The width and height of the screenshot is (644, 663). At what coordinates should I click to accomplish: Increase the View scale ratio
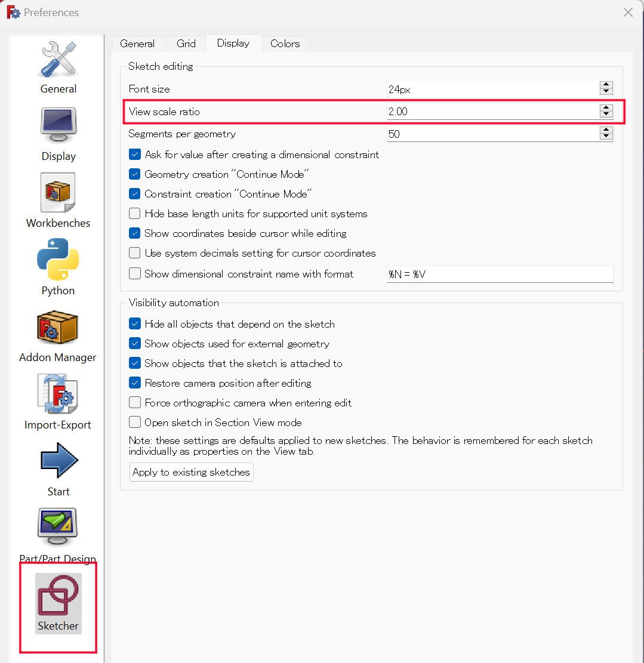pyautogui.click(x=606, y=107)
